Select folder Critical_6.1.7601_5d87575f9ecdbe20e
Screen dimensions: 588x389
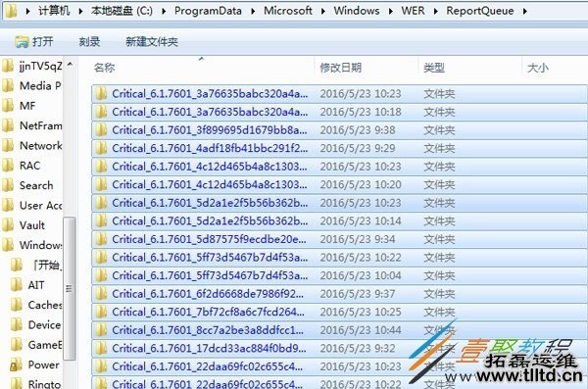(339, 239)
